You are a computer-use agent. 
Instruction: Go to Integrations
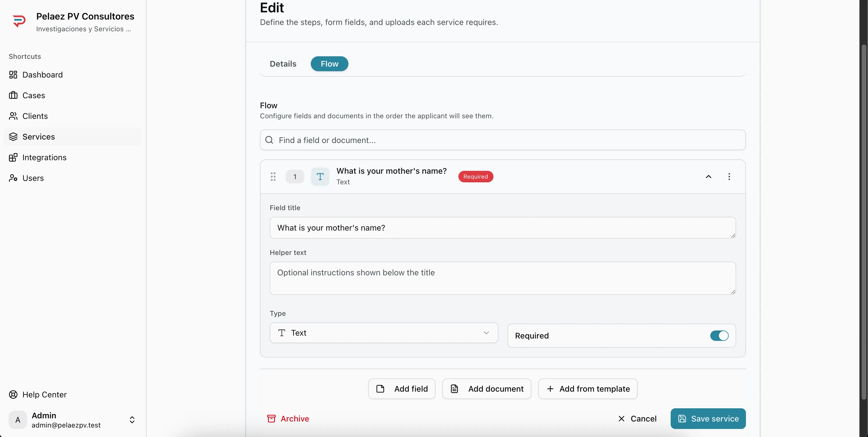coord(44,157)
